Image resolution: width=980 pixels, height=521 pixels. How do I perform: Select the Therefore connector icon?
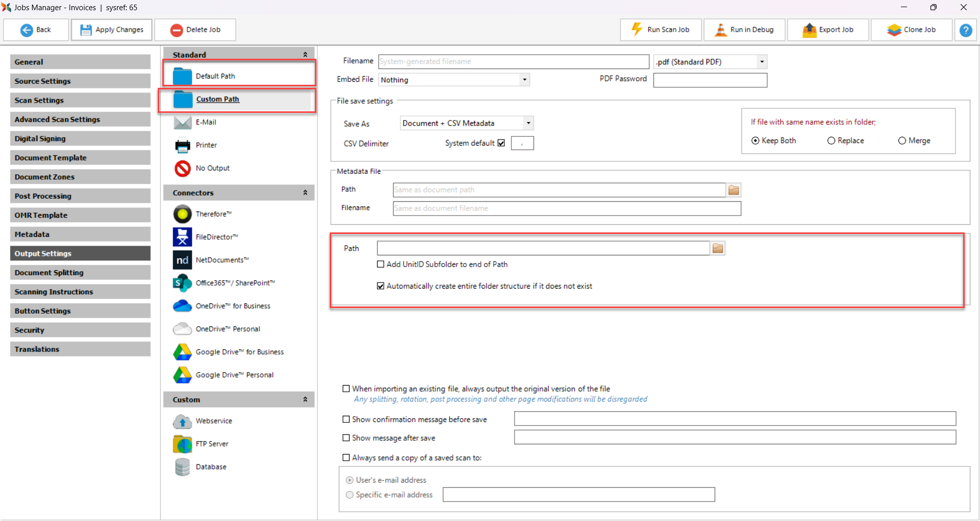point(182,214)
